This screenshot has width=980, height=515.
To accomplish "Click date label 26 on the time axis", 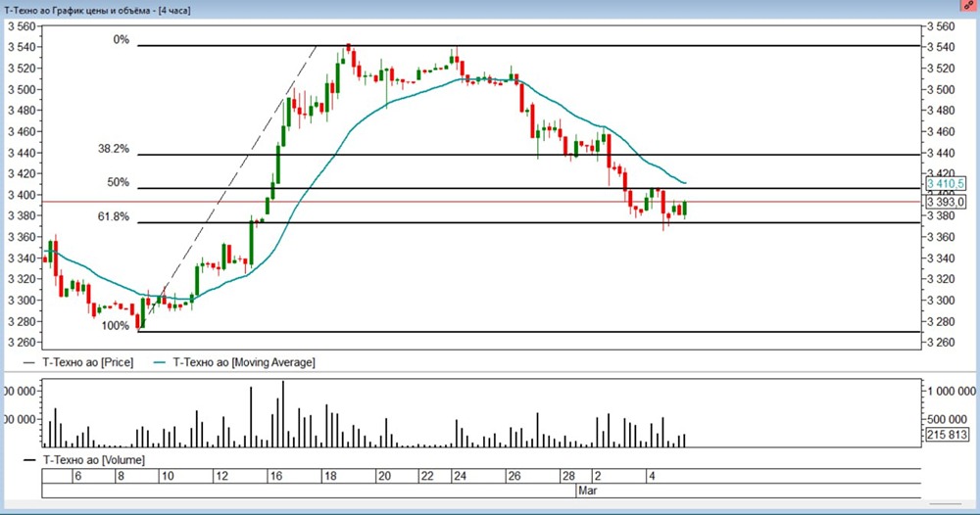I will (x=514, y=476).
